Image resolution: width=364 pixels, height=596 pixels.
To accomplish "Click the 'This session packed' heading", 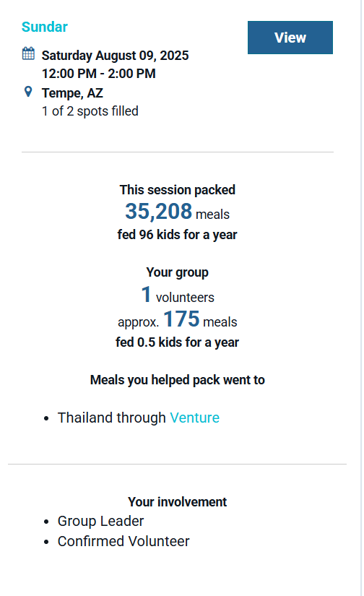I will pyautogui.click(x=178, y=190).
